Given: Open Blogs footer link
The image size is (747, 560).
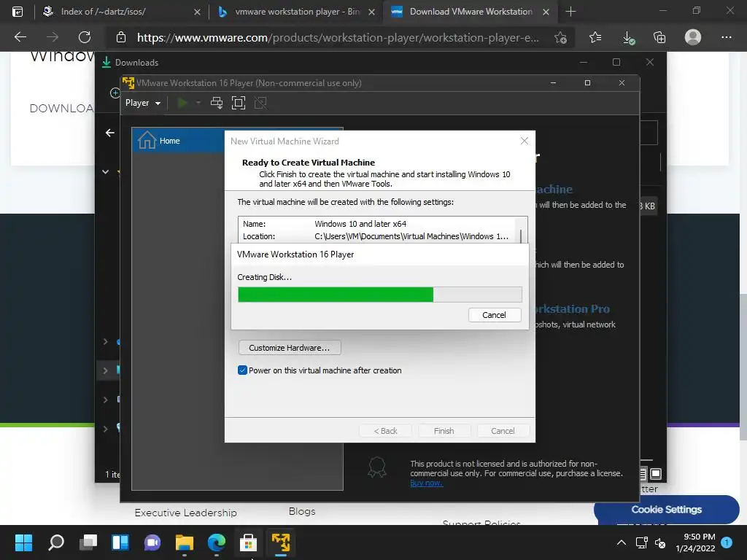Looking at the screenshot, I should tap(302, 511).
